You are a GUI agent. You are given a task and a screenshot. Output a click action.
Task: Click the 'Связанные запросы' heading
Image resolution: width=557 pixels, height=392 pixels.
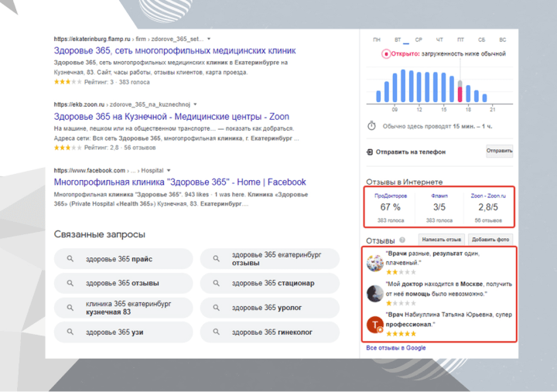point(100,234)
